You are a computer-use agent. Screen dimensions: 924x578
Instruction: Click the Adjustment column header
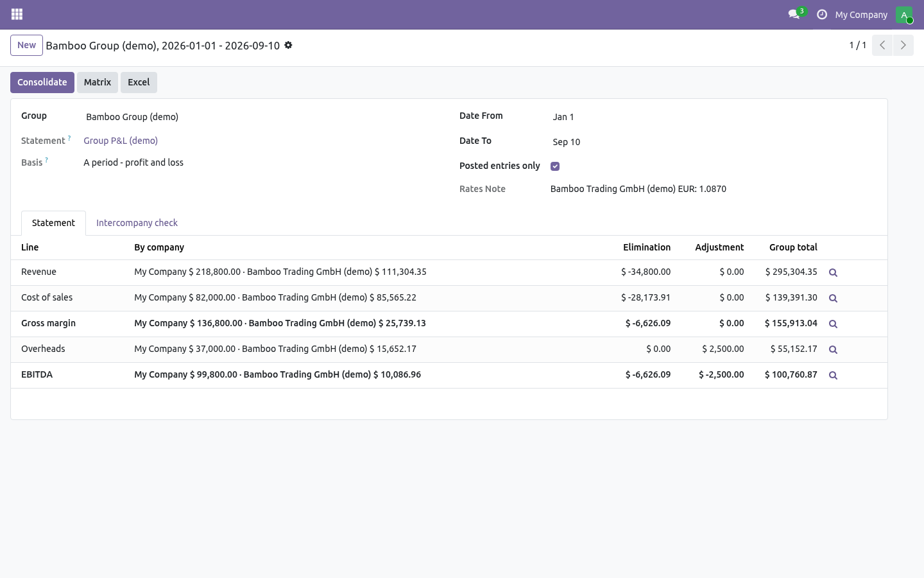point(719,247)
